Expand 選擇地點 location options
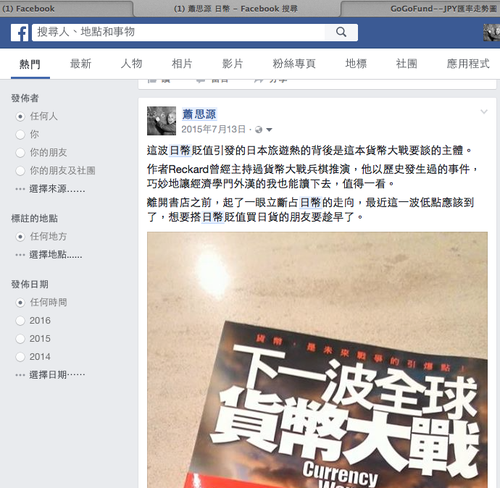The image size is (500, 488). click(x=49, y=255)
